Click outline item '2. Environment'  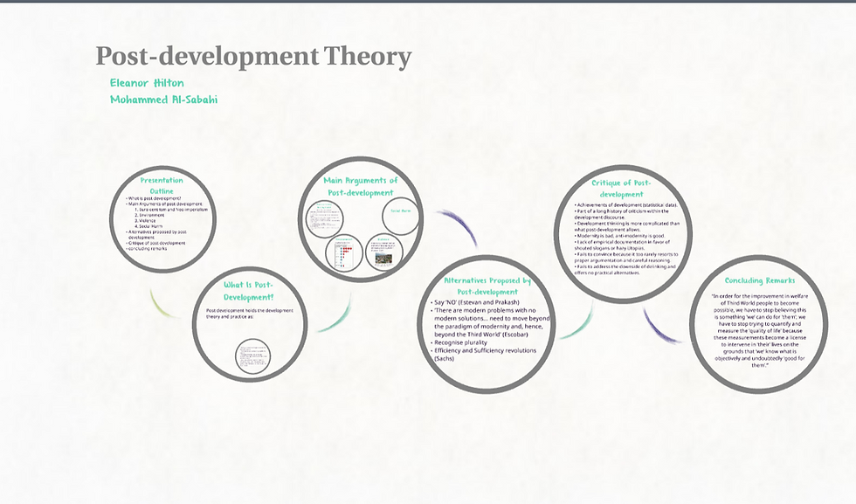(x=149, y=215)
